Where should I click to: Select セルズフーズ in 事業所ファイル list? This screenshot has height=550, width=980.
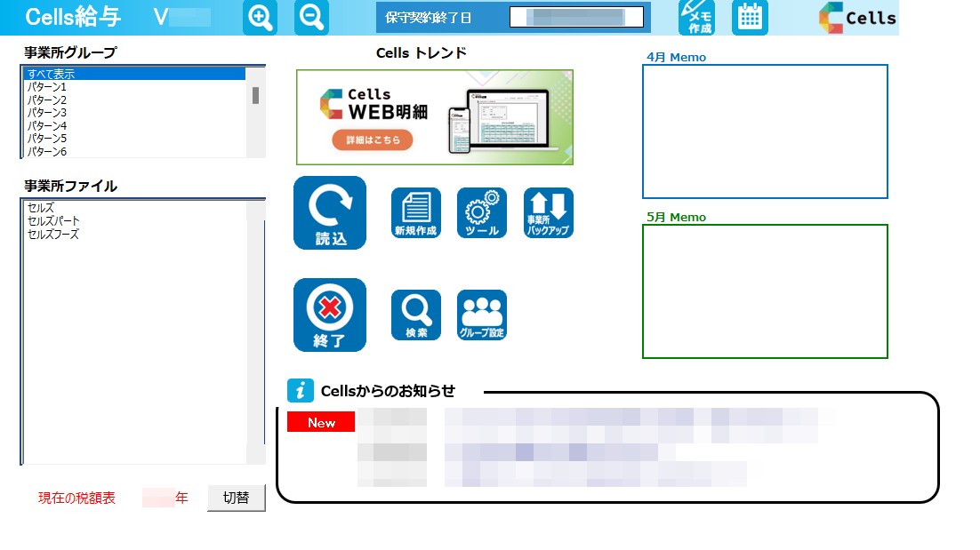pos(134,234)
